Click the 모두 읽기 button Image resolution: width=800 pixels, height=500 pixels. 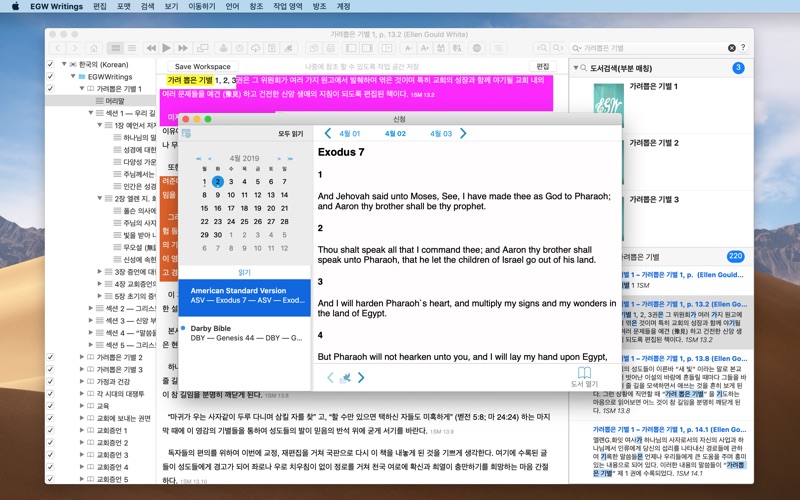290,134
